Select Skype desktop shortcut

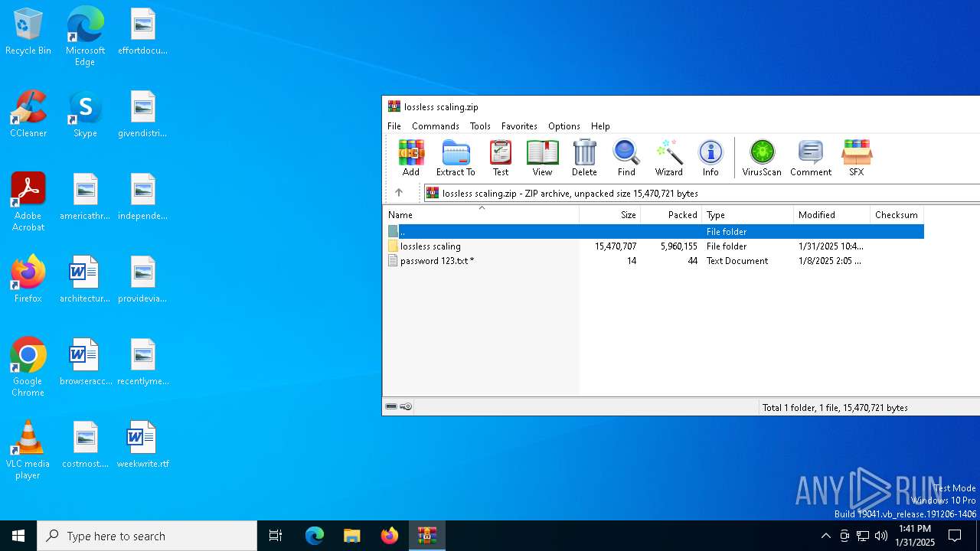click(x=85, y=114)
